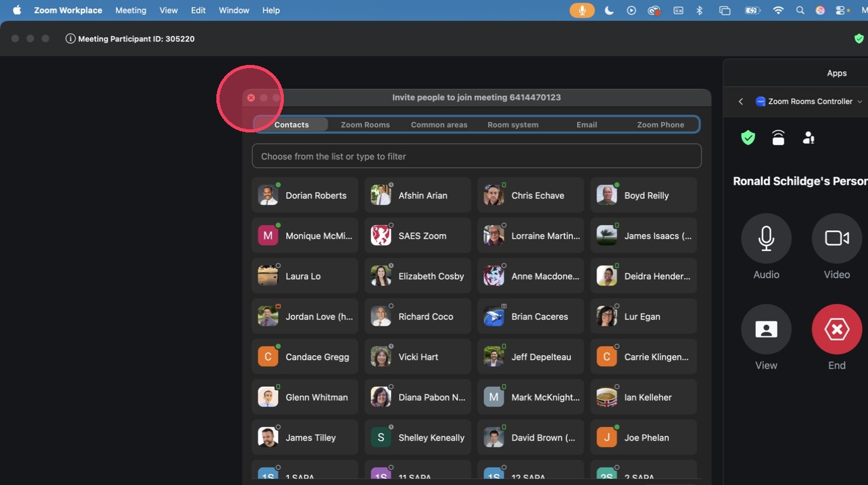Select contact Mark McKnight...
868x485 pixels.
tap(531, 397)
